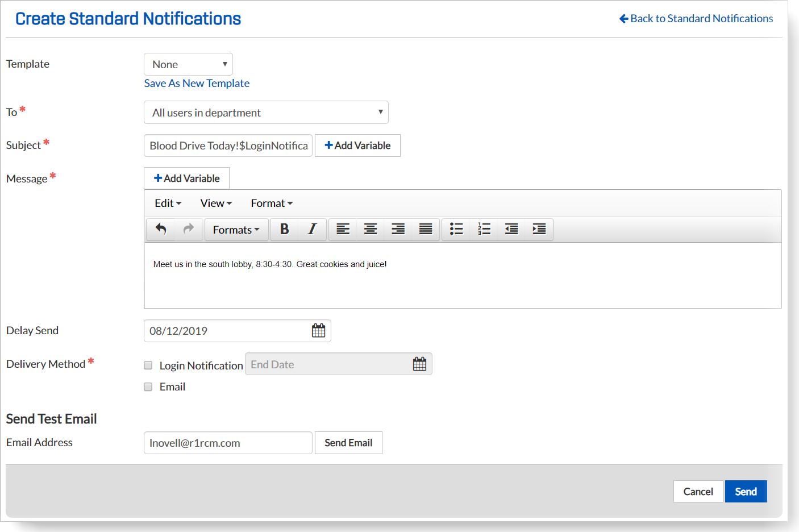This screenshot has width=799, height=532.
Task: Enable the Login Notification delivery method
Action: [x=148, y=365]
